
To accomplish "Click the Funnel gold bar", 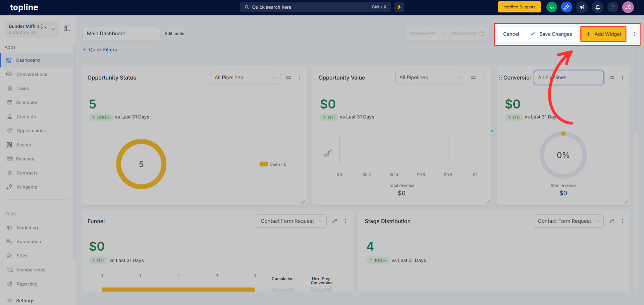I will point(178,290).
